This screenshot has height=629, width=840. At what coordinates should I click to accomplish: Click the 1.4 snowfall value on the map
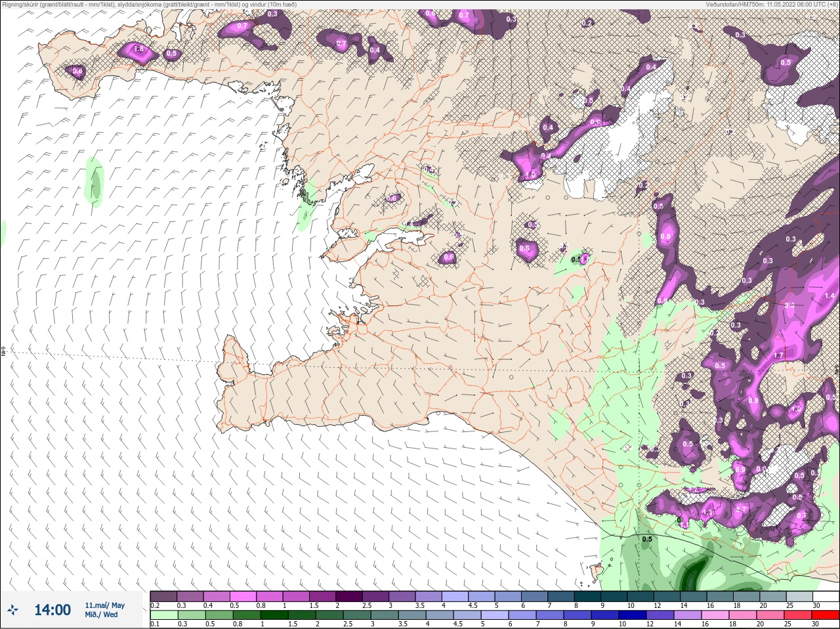829,296
